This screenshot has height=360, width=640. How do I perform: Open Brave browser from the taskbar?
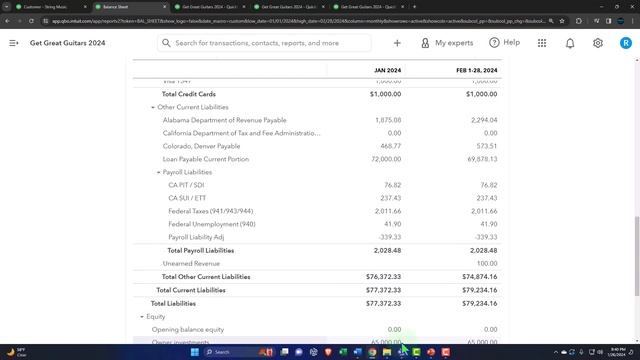(328, 352)
